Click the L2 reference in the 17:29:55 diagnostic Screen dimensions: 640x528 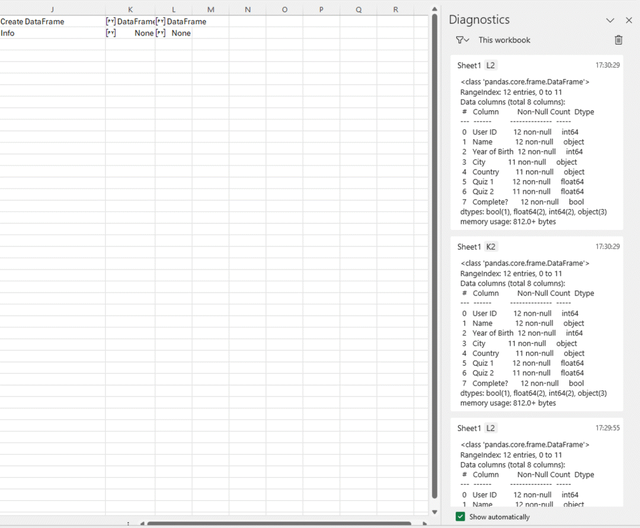pos(490,428)
